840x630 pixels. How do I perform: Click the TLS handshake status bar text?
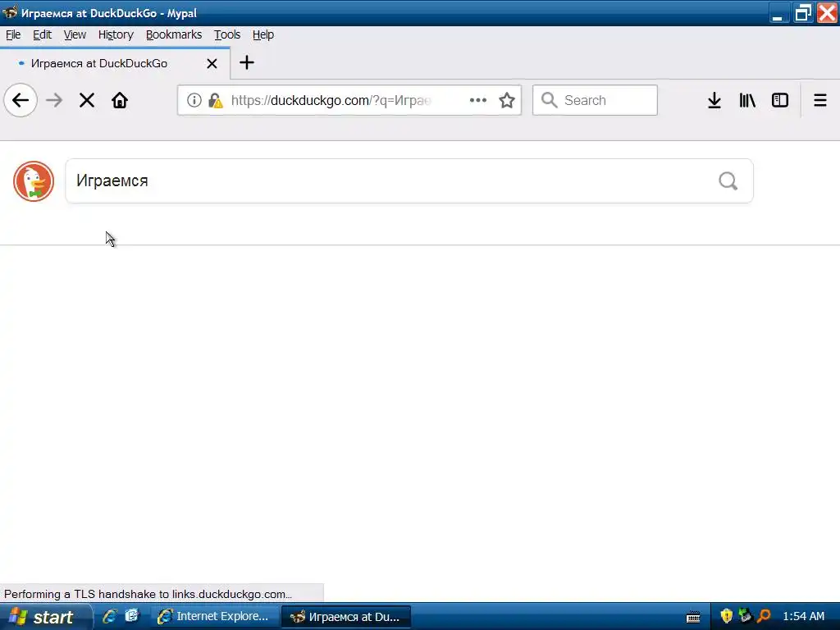coord(148,594)
